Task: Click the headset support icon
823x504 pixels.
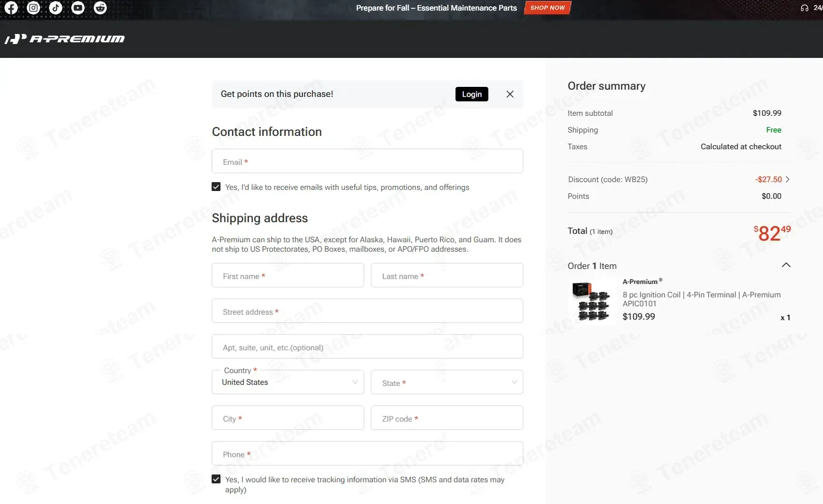Action: [x=805, y=8]
